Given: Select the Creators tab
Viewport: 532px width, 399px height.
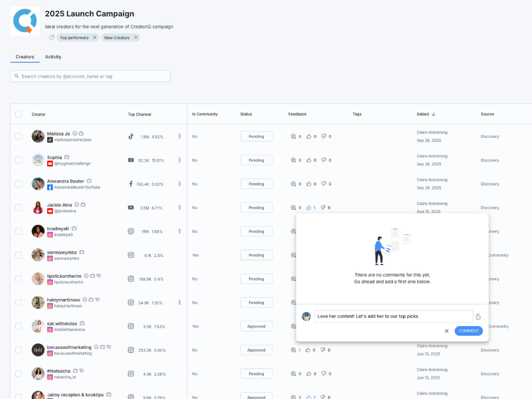Looking at the screenshot, I should (x=24, y=56).
